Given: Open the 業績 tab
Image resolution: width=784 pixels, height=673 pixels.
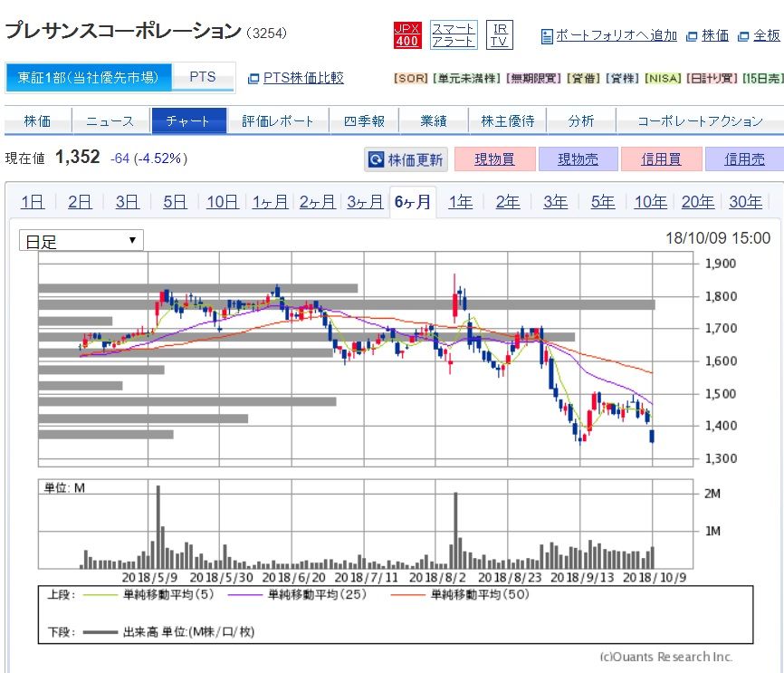Looking at the screenshot, I should (x=434, y=121).
